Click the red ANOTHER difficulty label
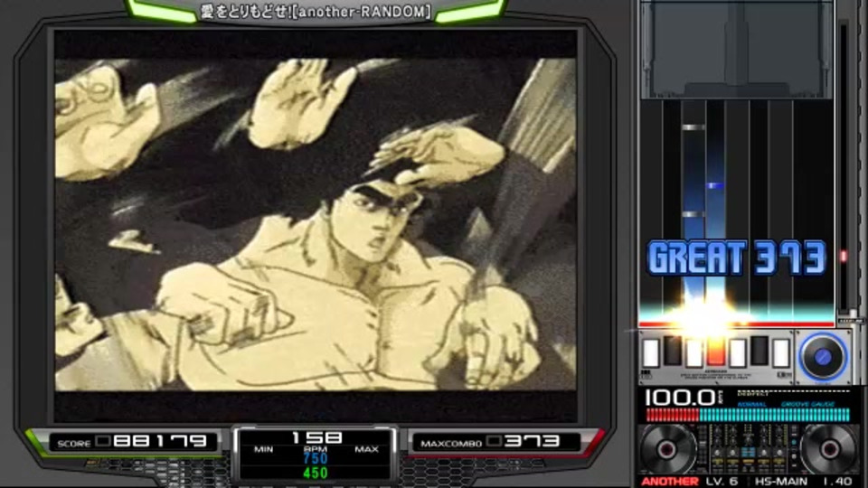This screenshot has height=488, width=868. pos(670,482)
